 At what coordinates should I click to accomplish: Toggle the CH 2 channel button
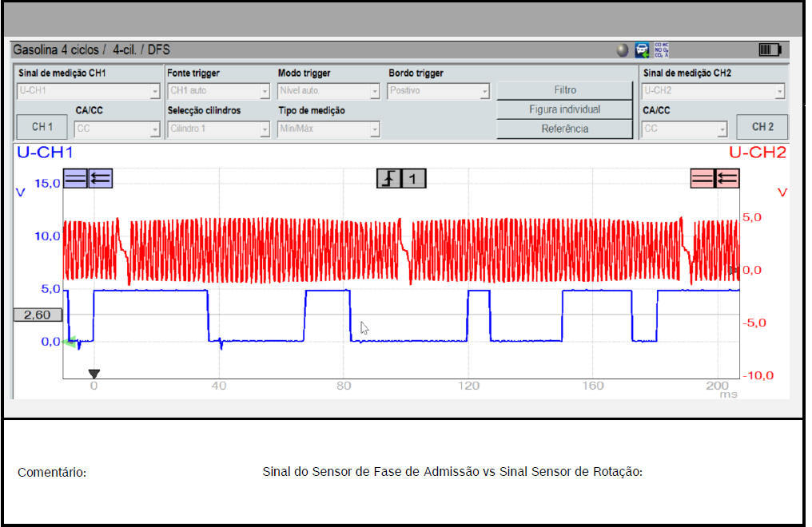point(762,127)
